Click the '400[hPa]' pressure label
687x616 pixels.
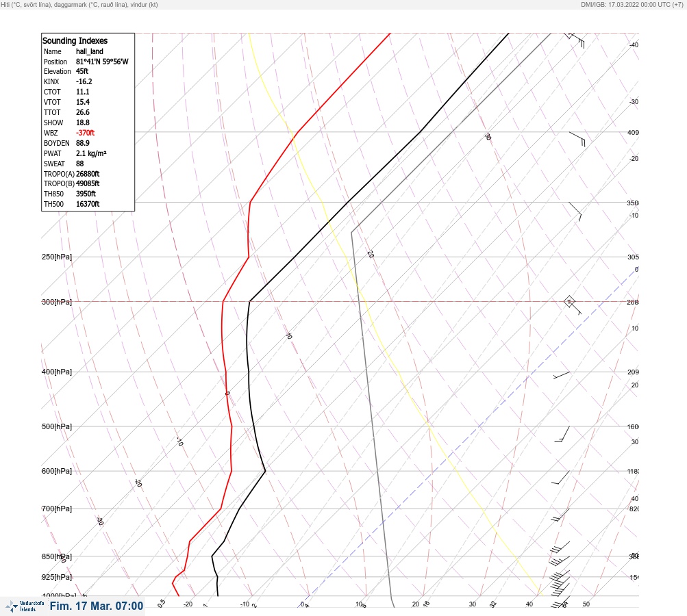pos(57,372)
